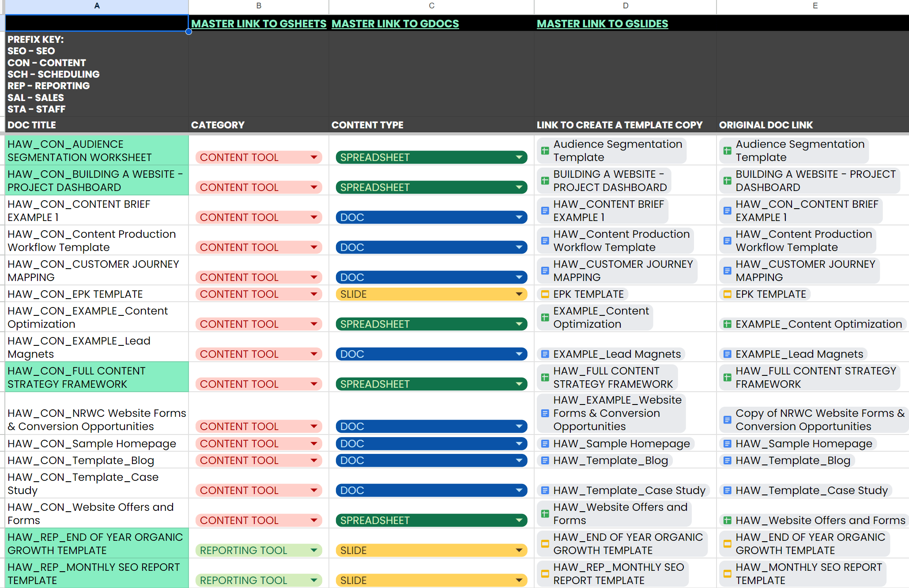Click LINK TO CREATE A TEMPLATE COPY header
Image resolution: width=909 pixels, height=588 pixels.
pos(625,125)
